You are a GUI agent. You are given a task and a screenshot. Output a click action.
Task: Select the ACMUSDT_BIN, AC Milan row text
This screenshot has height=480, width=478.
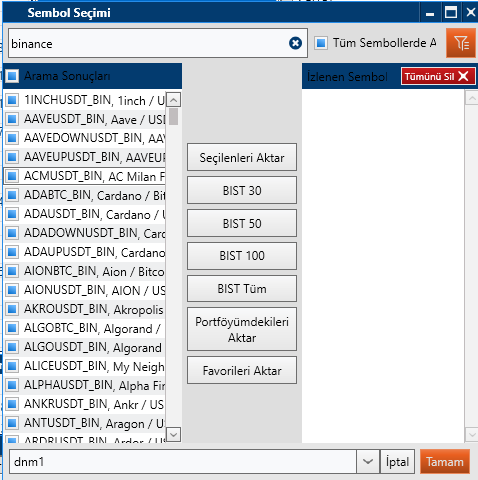(x=95, y=176)
